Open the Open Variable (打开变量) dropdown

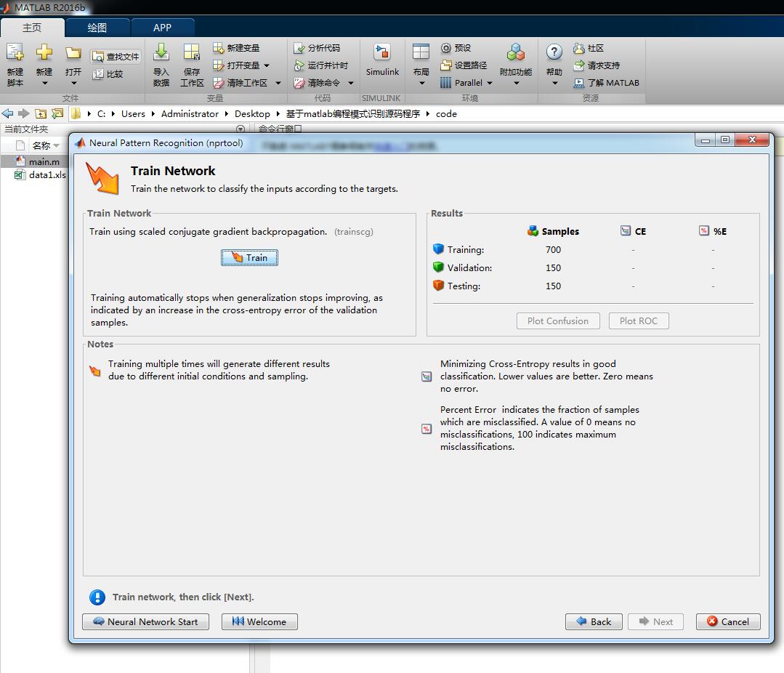click(267, 65)
